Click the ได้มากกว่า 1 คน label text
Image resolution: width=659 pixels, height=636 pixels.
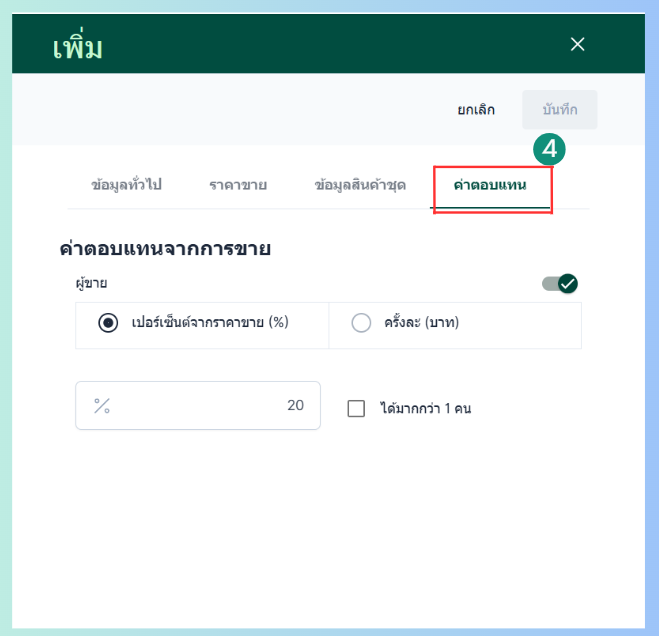click(x=425, y=408)
